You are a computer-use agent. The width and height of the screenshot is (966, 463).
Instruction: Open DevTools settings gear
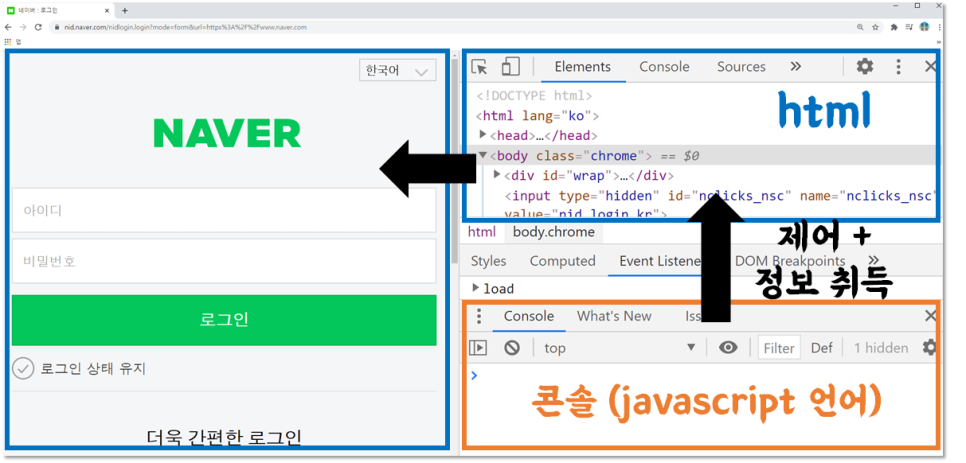point(866,66)
